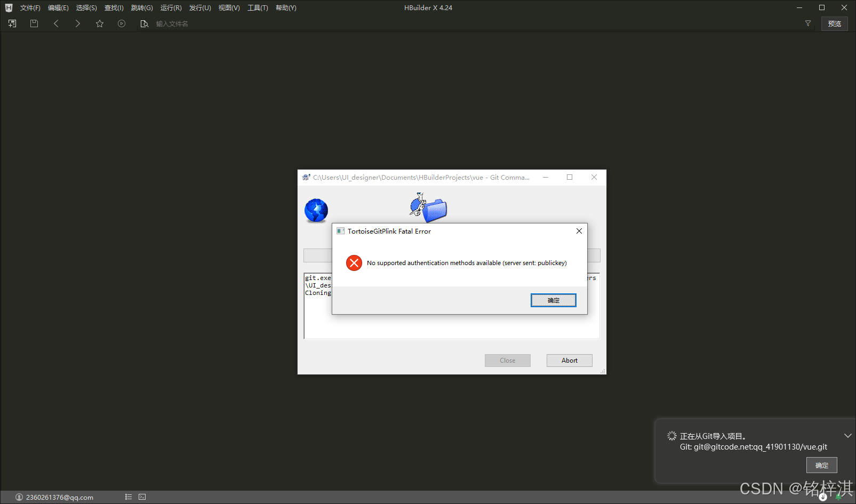
Task: Click the 'No supported authentication methods' message
Action: (467, 263)
